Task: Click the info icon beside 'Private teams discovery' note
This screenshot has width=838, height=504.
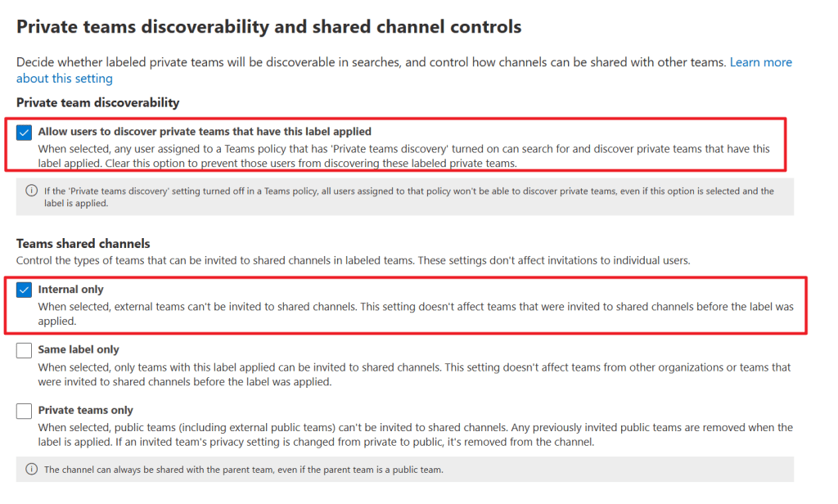Action: (32, 191)
